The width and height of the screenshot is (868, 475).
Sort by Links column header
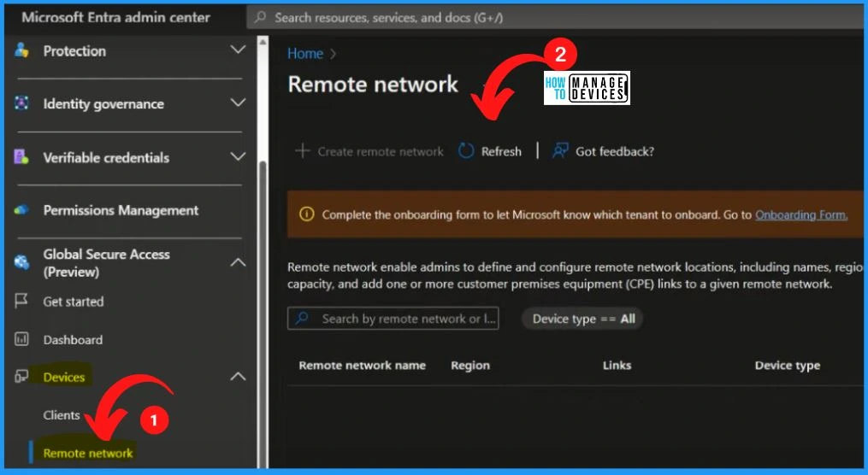point(617,365)
